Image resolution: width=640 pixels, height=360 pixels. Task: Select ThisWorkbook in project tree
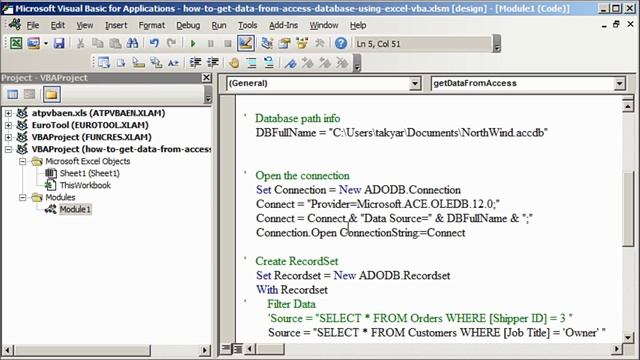[85, 185]
